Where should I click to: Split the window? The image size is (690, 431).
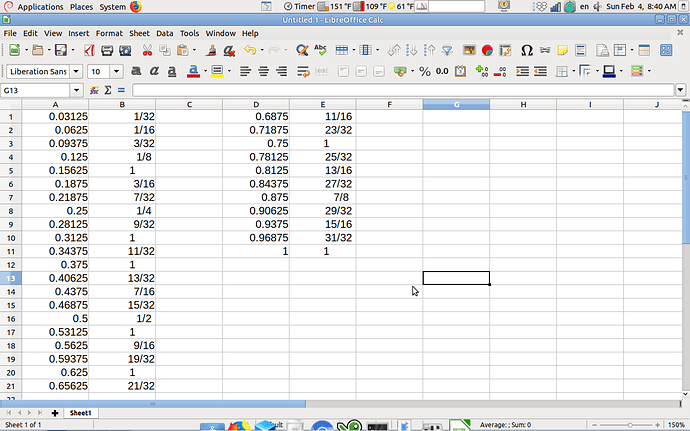(x=644, y=50)
